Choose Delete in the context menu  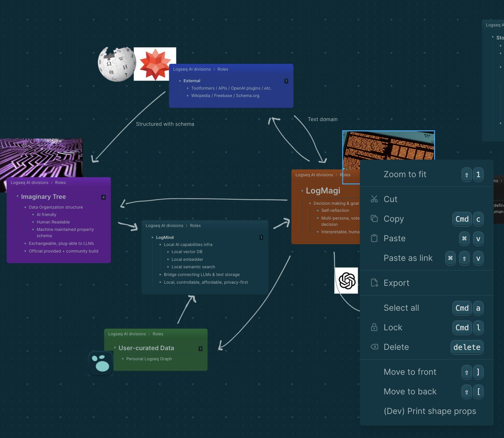tap(427, 347)
